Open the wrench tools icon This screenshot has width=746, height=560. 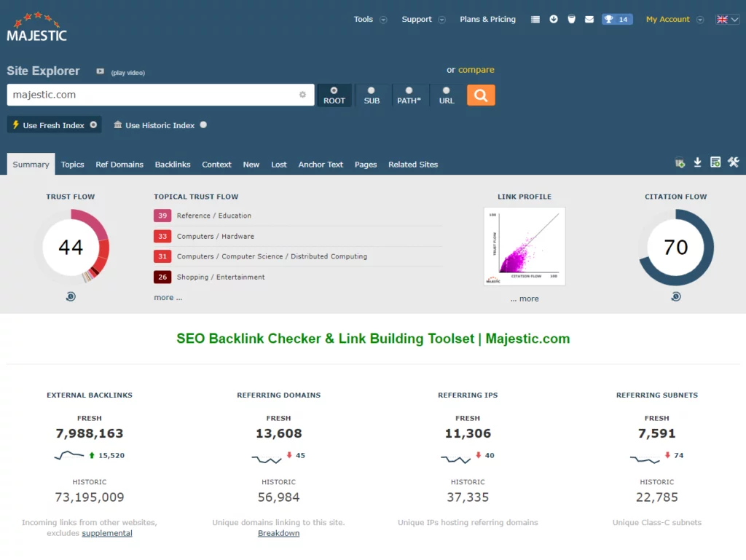click(733, 162)
